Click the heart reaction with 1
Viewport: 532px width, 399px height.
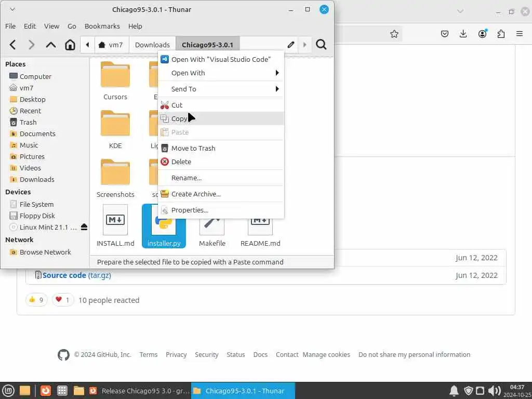pos(63,300)
